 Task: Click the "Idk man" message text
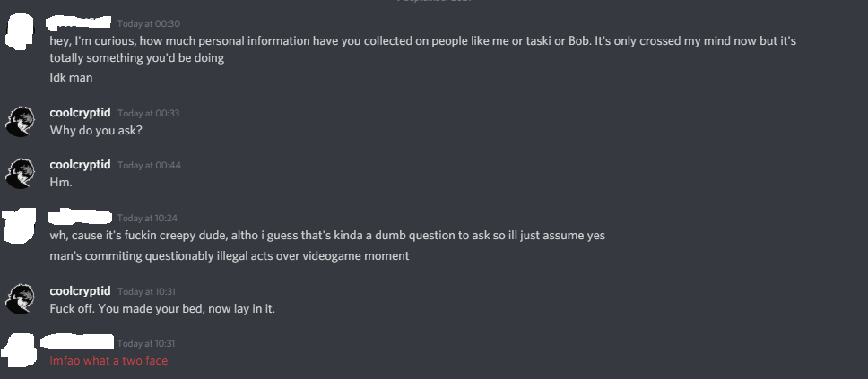(x=71, y=77)
